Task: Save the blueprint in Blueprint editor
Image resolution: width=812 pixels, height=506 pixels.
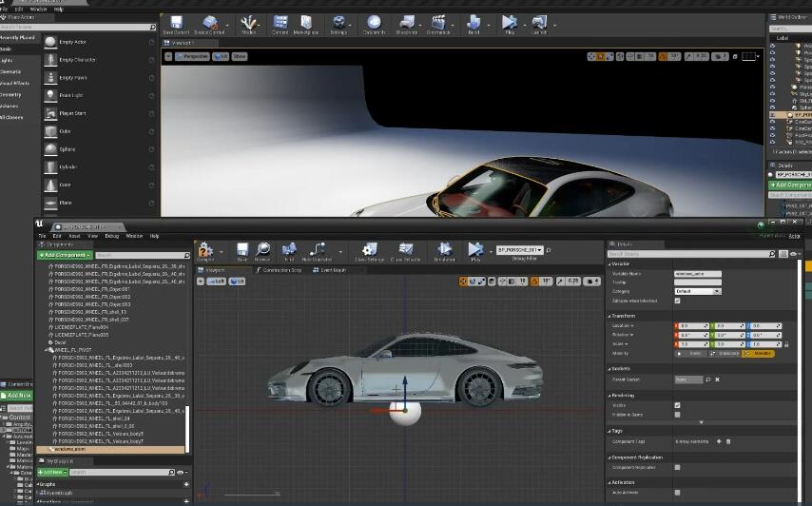Action: point(242,252)
